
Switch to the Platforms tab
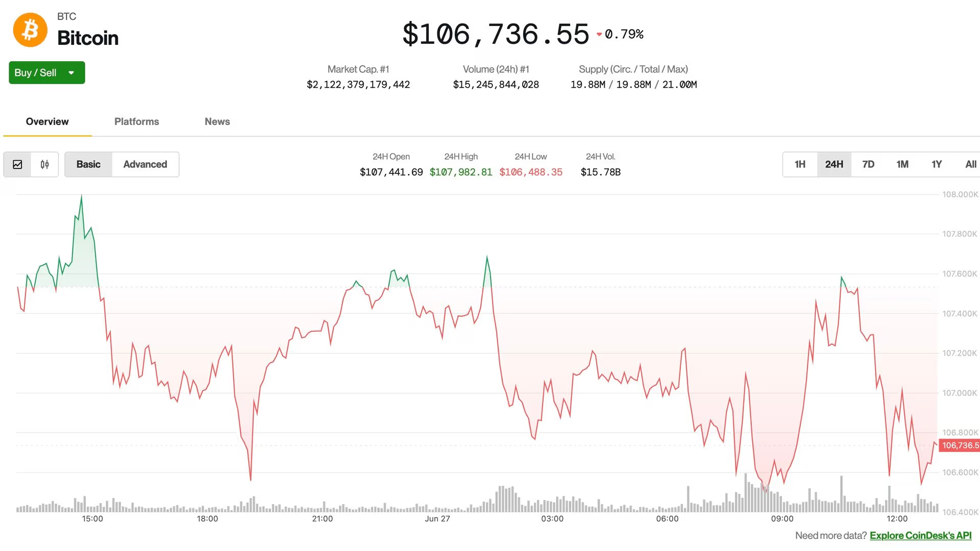[x=136, y=121]
